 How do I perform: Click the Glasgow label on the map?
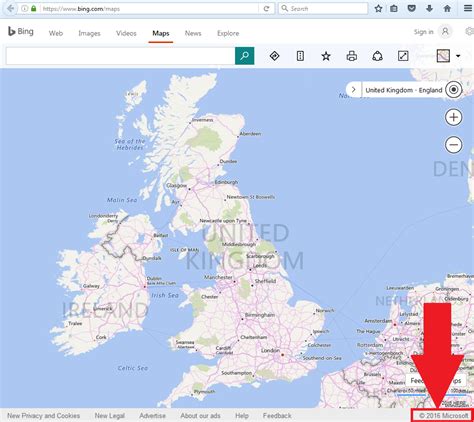tap(177, 185)
